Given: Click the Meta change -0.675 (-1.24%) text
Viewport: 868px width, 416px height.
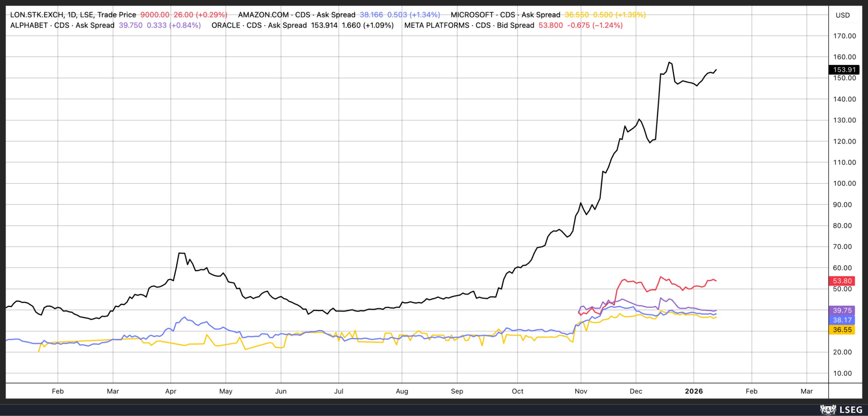Looking at the screenshot, I should (x=595, y=25).
